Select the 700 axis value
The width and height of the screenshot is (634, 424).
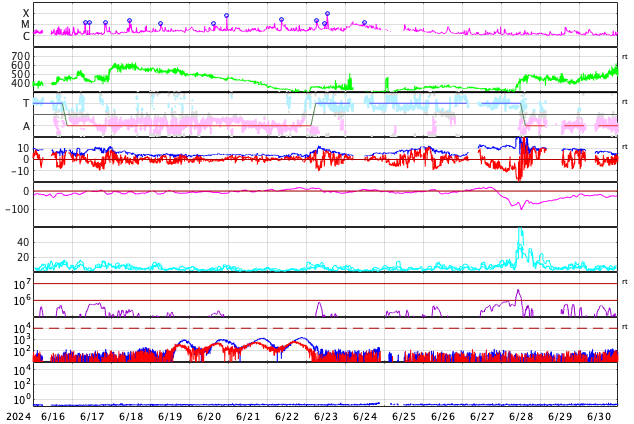point(21,56)
